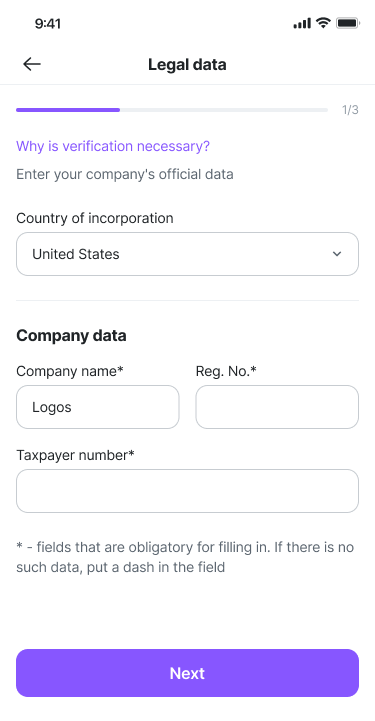Viewport: 375px width, 721px height.
Task: Click the chevron arrow beside United States
Action: [337, 254]
